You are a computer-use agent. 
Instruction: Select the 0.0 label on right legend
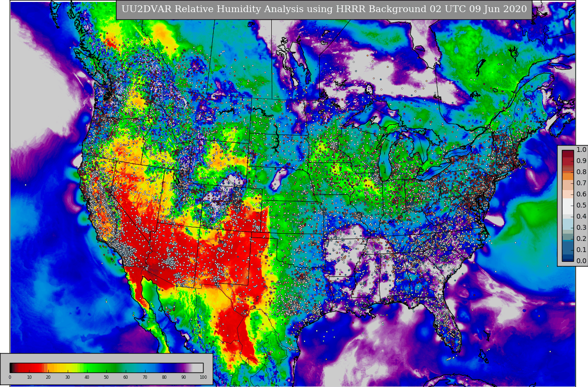(x=581, y=261)
